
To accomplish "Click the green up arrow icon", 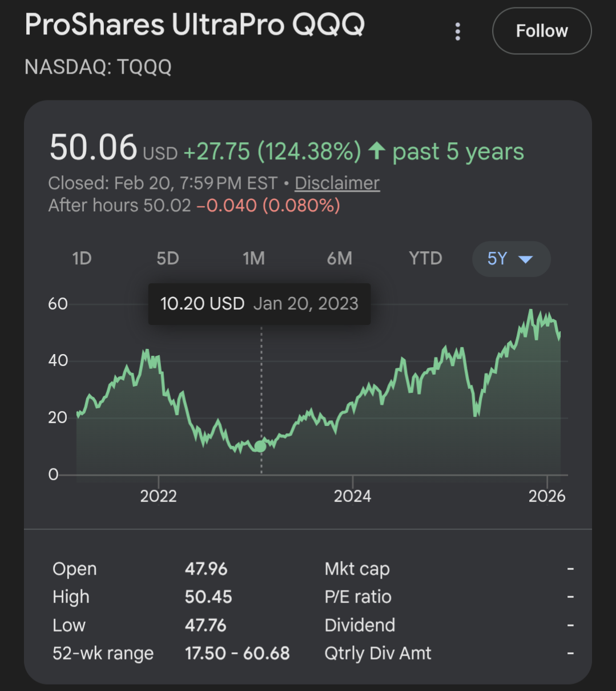I will click(x=377, y=151).
